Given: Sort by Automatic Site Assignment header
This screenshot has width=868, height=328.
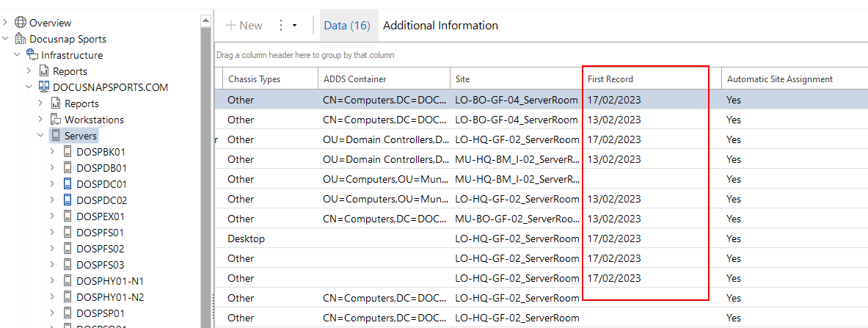Looking at the screenshot, I should pyautogui.click(x=795, y=79).
